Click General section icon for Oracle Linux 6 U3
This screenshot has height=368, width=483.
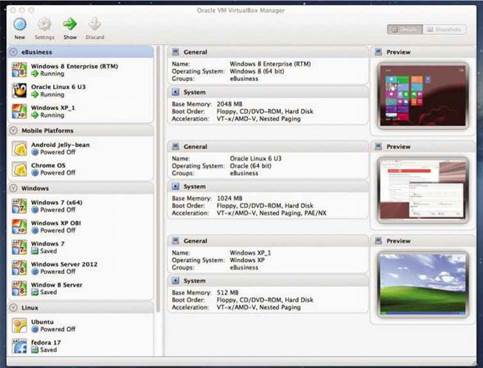pyautogui.click(x=176, y=146)
